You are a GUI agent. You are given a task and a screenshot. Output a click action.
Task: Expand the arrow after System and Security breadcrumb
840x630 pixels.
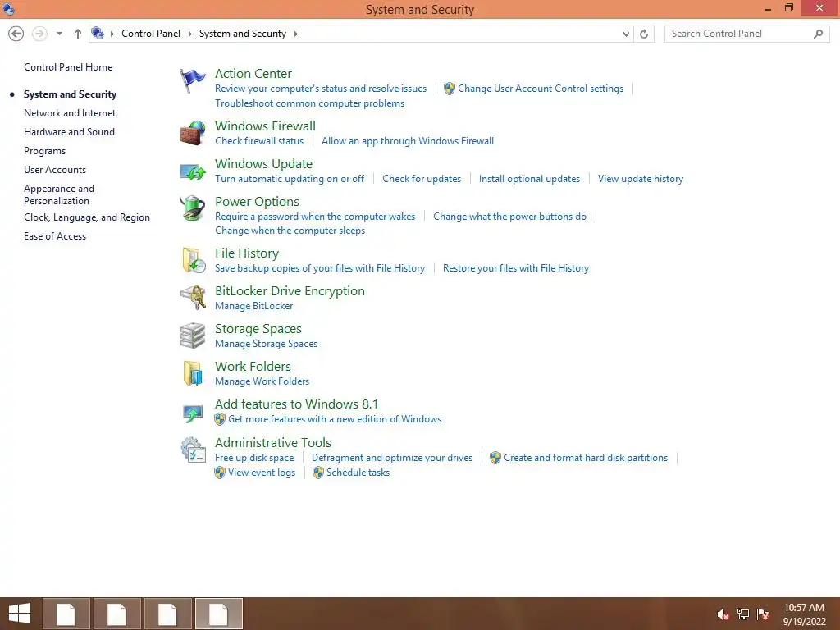click(295, 34)
